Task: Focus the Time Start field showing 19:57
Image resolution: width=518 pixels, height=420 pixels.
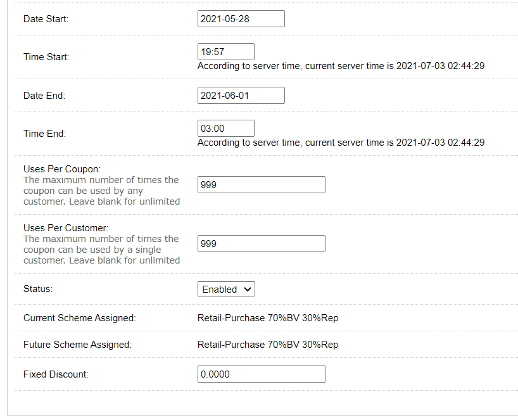Action: tap(226, 52)
